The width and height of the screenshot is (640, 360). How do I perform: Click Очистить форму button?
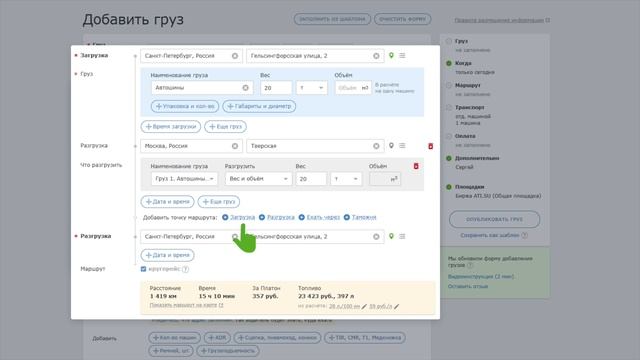[x=402, y=19]
